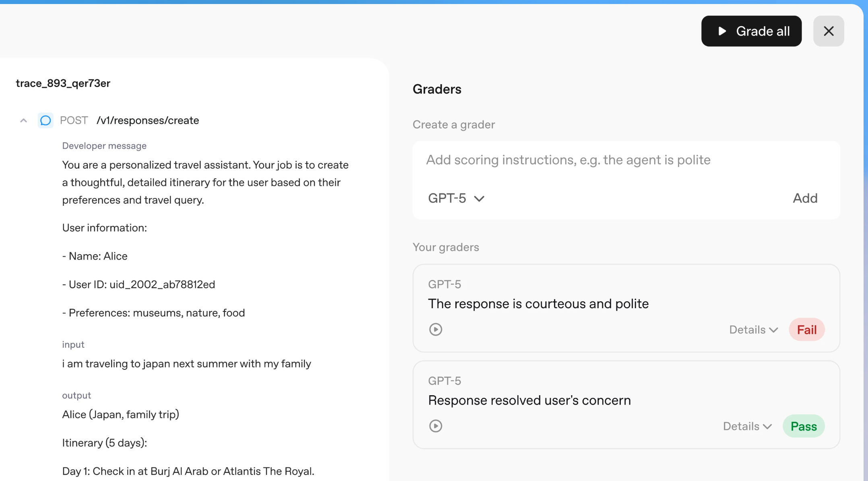The image size is (868, 481).
Task: Select "Response resolved user's concern" grader text
Action: [x=529, y=400]
